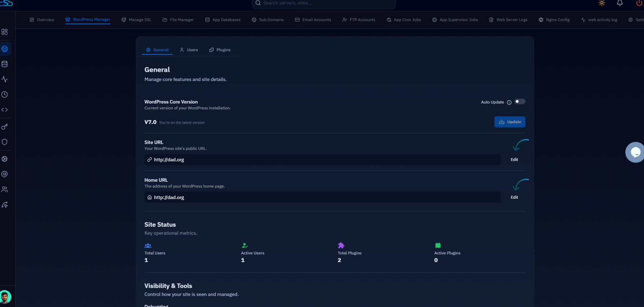Open the App Cron Jobs tab
The width and height of the screenshot is (644, 307).
(404, 20)
